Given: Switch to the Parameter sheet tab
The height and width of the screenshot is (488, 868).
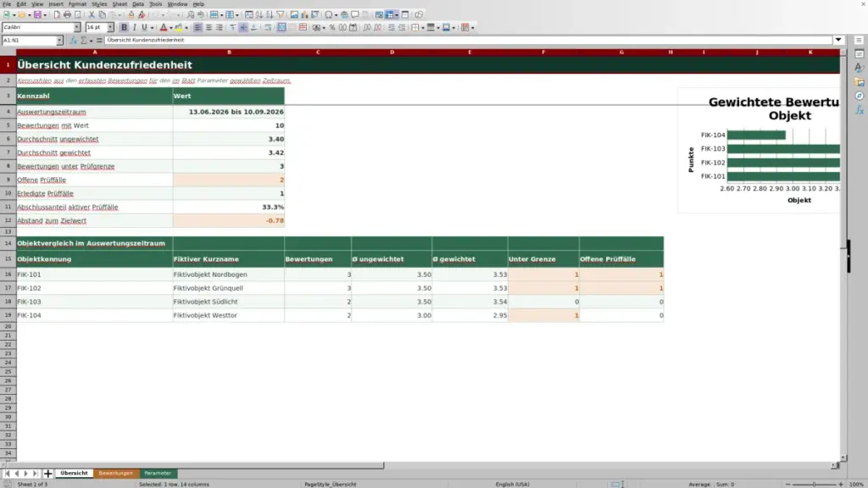Looking at the screenshot, I should (x=157, y=473).
